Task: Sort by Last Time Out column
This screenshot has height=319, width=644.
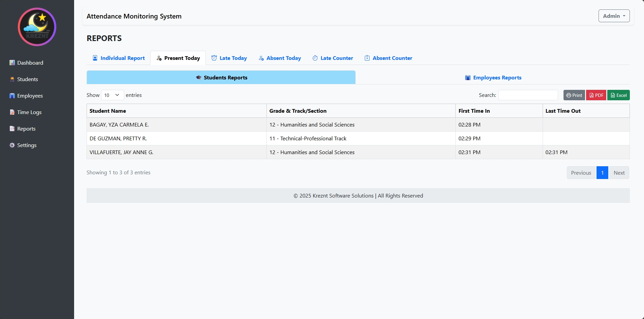Action: pos(586,111)
